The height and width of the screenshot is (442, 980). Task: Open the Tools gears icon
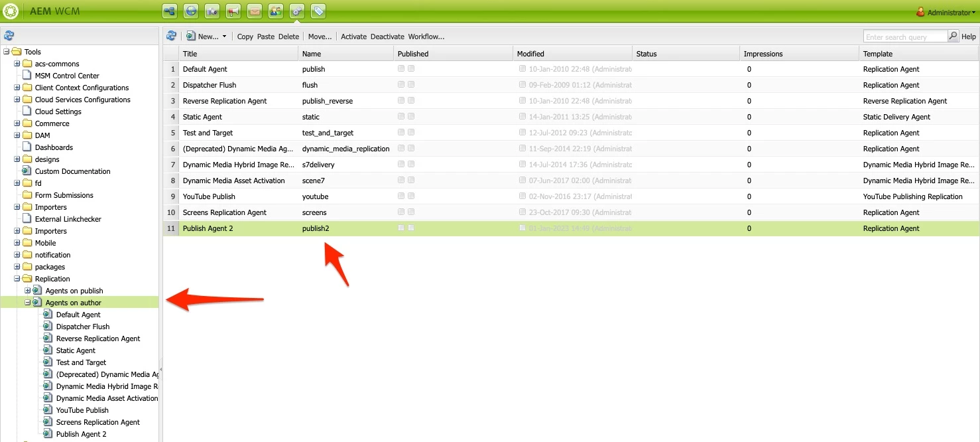(297, 11)
